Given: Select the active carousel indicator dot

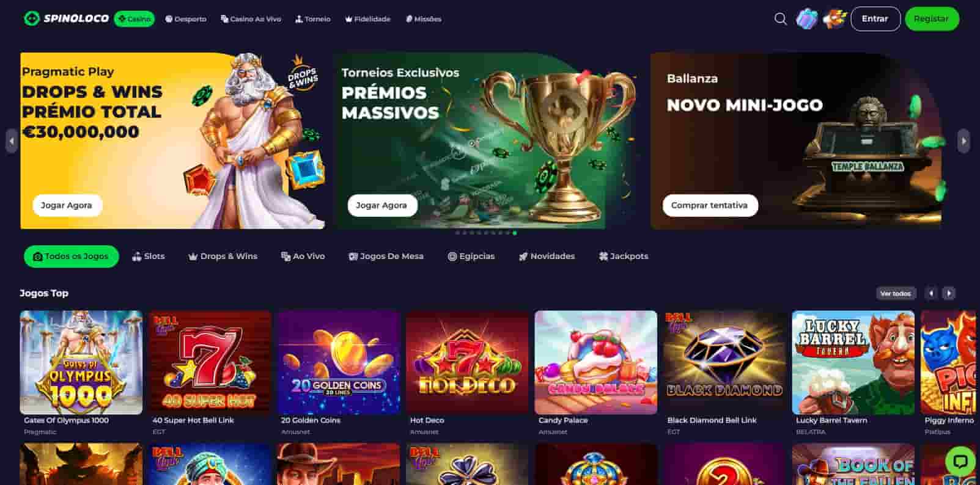Looking at the screenshot, I should pyautogui.click(x=515, y=233).
